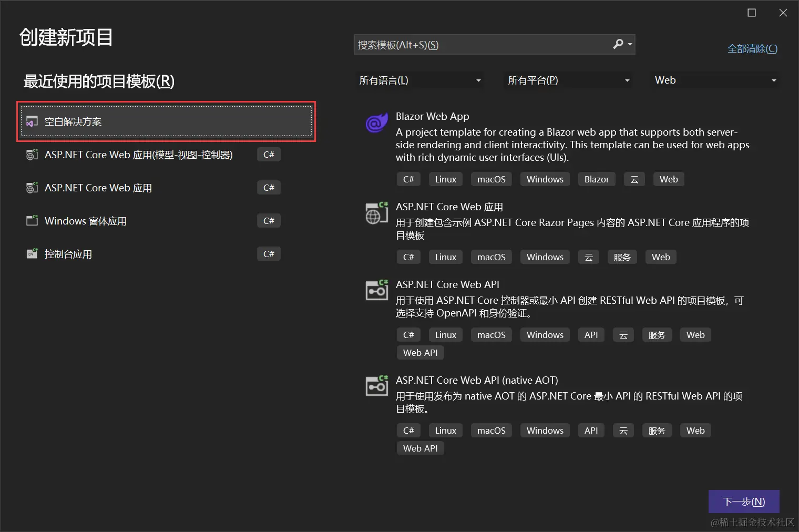
Task: Click Web API tag under ASP.NET Core Web API
Action: [421, 353]
